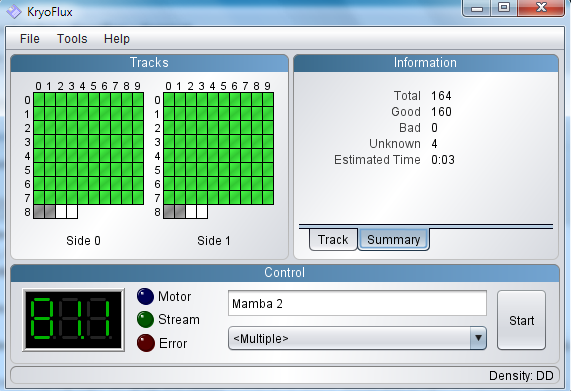Screen dimensions: 571x391
Task: Click the Information panel header
Action: click(425, 63)
